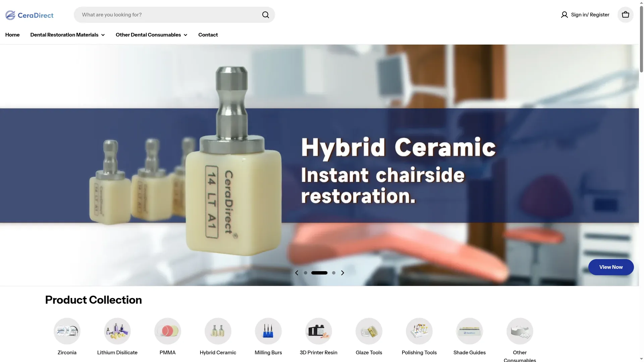Viewport: 644px width, 362px height.
Task: Open the shopping bag cart icon
Action: tap(625, 15)
